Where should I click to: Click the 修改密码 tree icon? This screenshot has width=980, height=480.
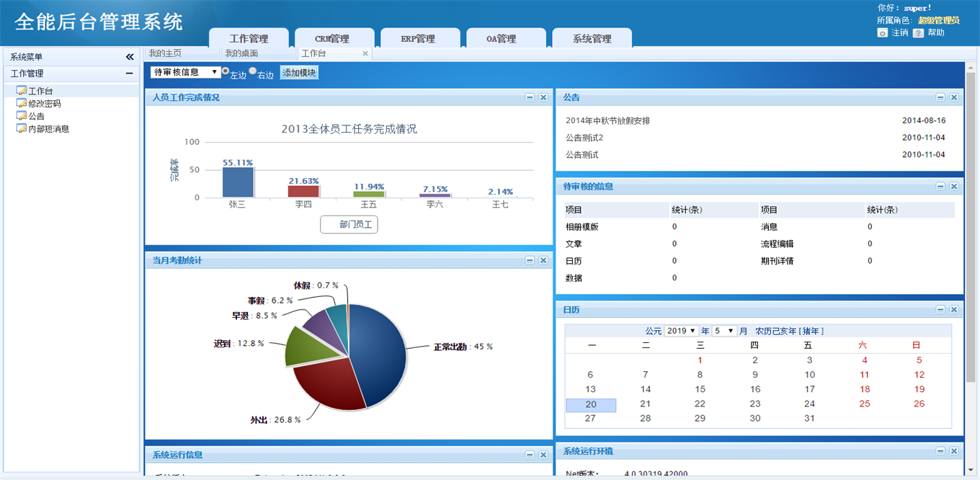[x=21, y=103]
